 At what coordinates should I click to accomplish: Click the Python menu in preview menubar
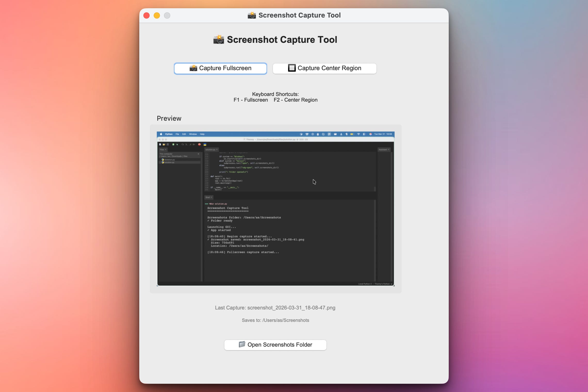point(169,134)
